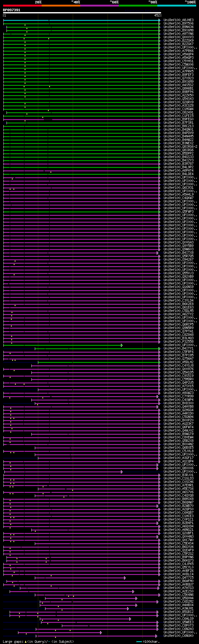Select the UniRef100_A5AQP4 label
Screen dimensions: 199x644
click(178, 54)
